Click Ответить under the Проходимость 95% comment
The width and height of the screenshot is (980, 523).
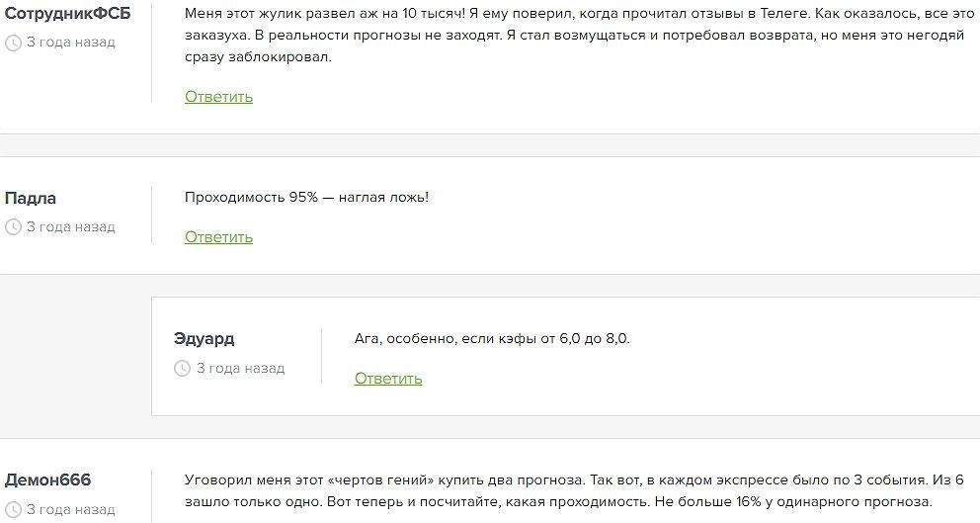(218, 237)
